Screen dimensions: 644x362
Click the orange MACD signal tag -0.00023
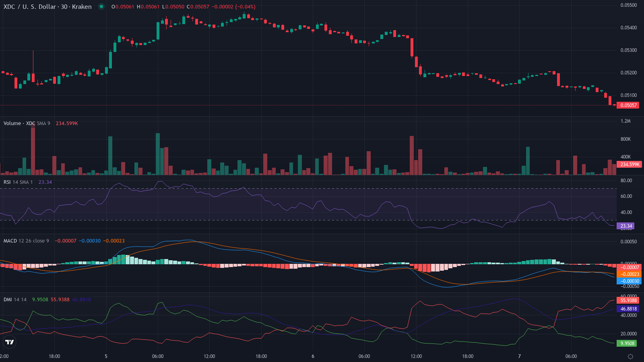click(x=630, y=274)
